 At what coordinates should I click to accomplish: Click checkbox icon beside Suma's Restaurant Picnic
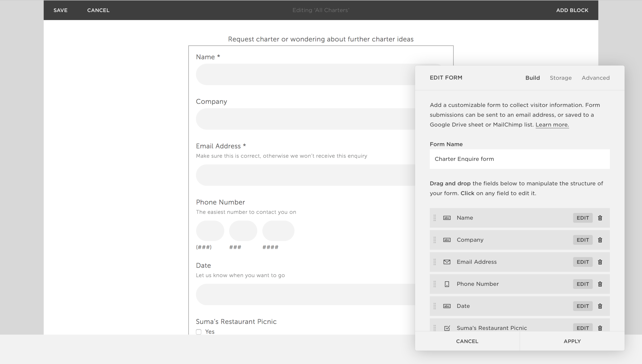coord(447,328)
